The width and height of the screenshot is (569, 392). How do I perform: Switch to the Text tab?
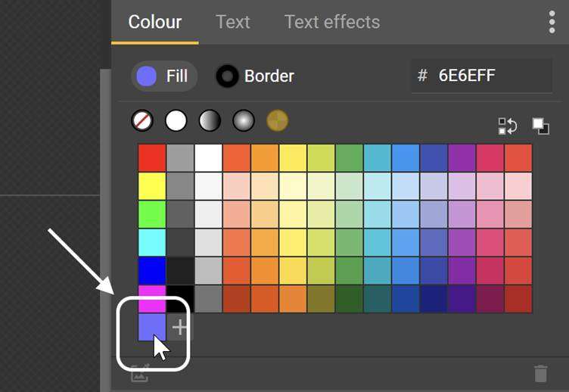(x=232, y=22)
